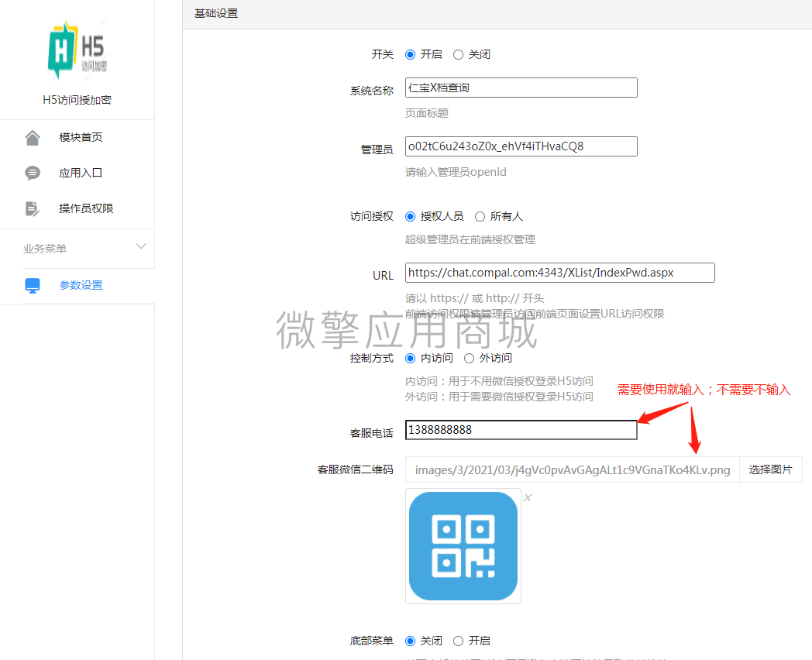
Task: Click the QR code thumbnail preview
Action: click(463, 546)
